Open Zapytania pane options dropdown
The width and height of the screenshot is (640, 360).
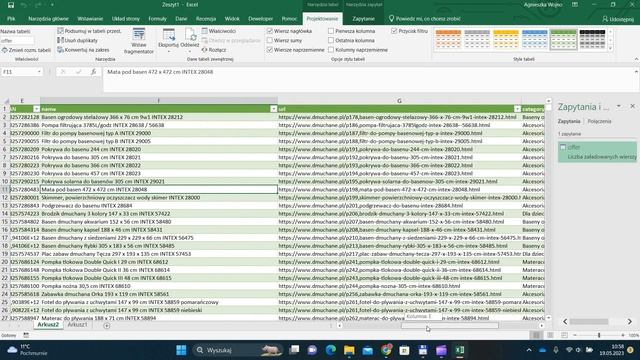(x=619, y=106)
